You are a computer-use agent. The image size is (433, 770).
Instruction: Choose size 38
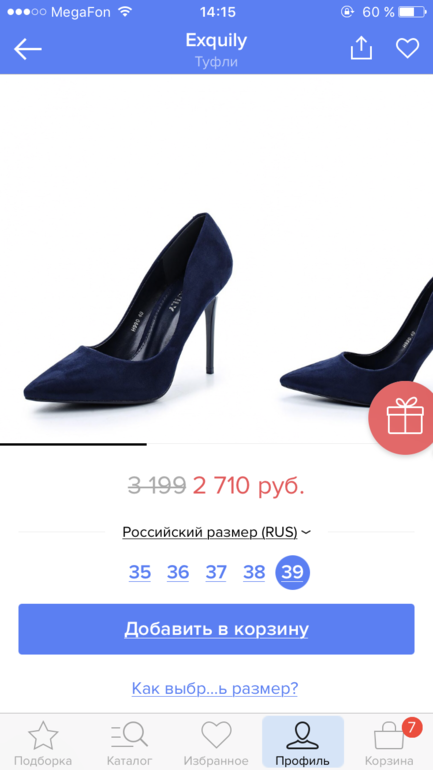click(254, 572)
